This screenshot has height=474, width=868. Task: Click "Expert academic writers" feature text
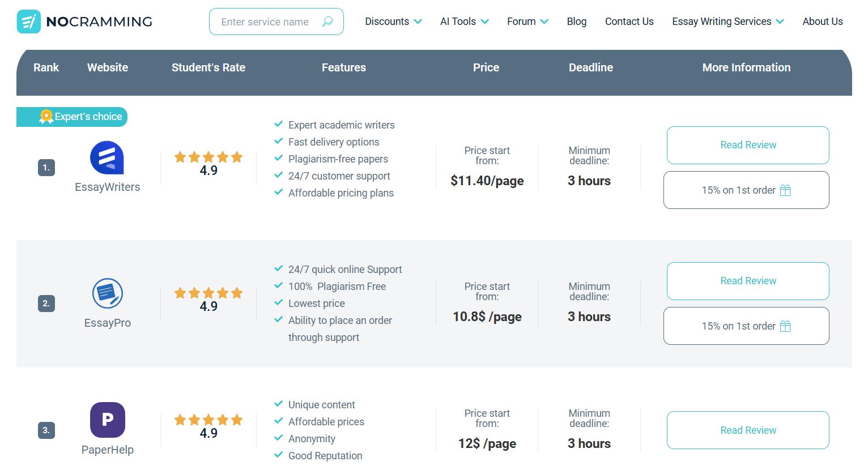pos(342,125)
